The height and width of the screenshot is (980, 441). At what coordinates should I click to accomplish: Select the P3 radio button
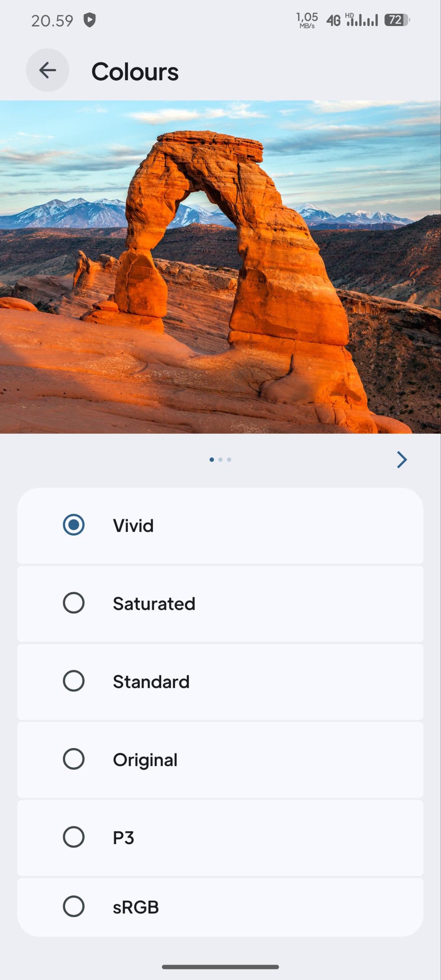73,837
